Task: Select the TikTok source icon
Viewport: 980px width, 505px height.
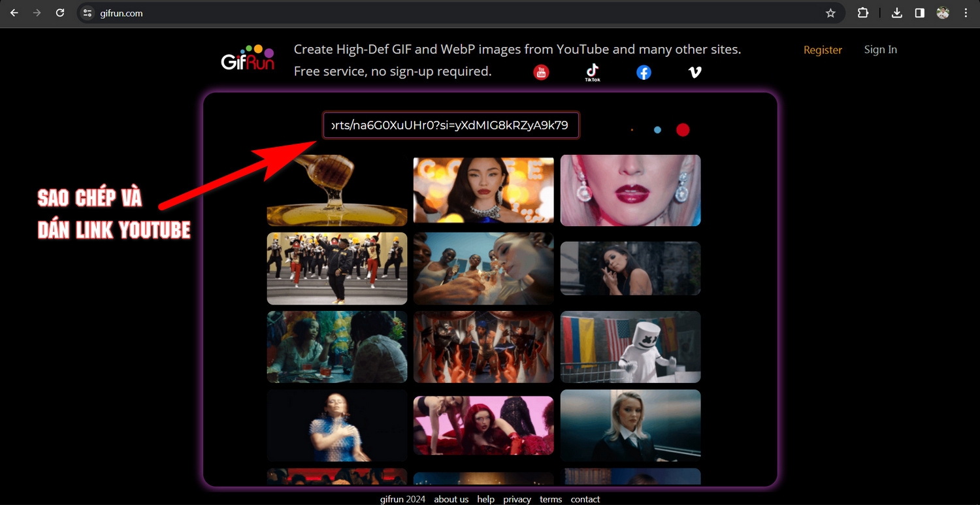Action: point(592,73)
